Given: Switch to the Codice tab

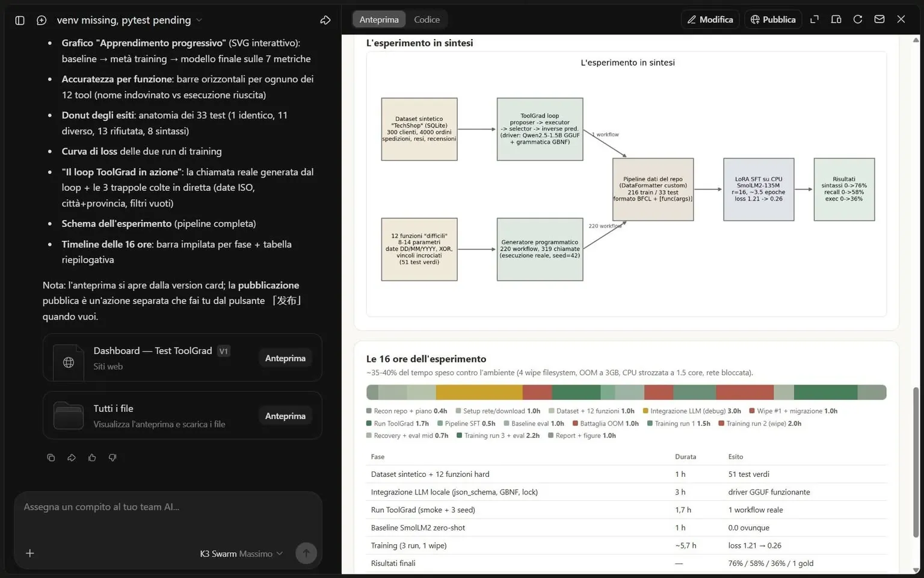Looking at the screenshot, I should [427, 19].
